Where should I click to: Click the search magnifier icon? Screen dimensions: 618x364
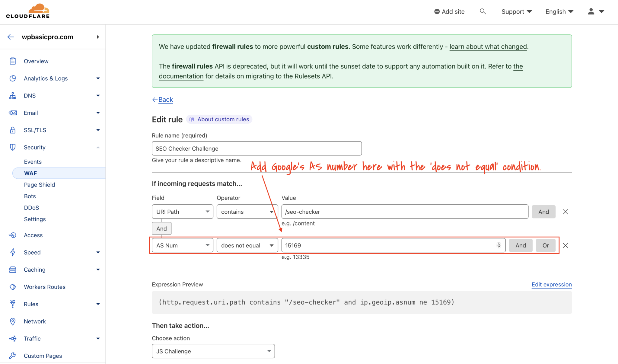[483, 11]
